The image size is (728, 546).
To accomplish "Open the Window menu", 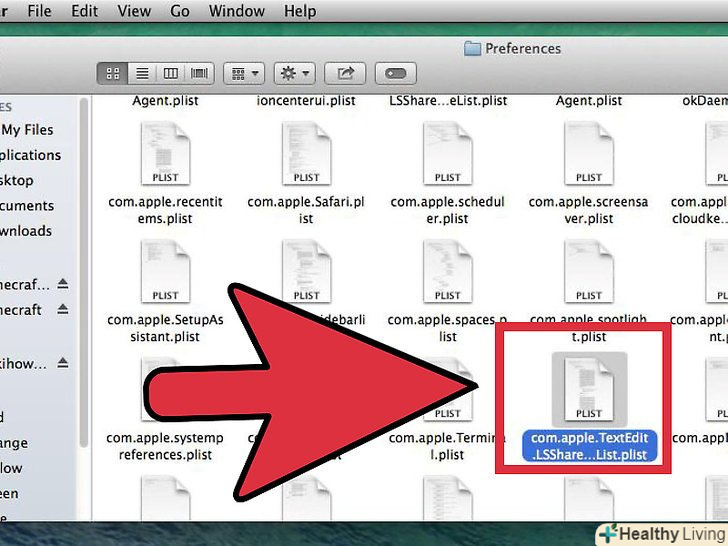I will (237, 11).
